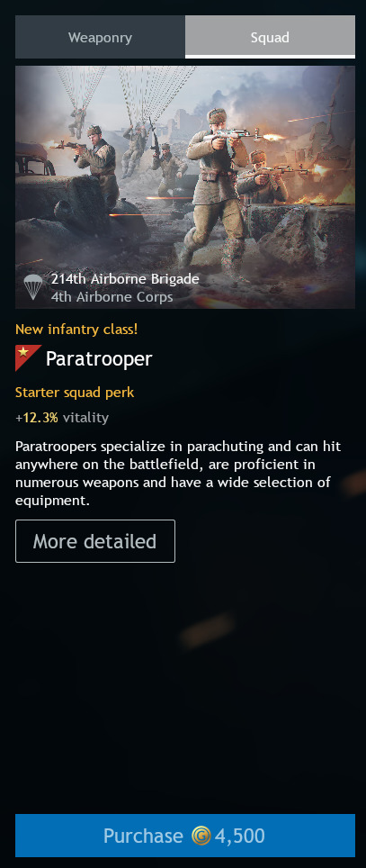The image size is (366, 868).
Task: Open the More detailed info button
Action: tap(95, 541)
